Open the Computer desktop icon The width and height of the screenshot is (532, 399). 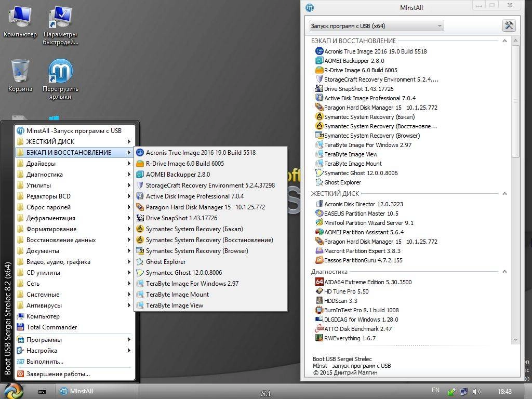[x=20, y=22]
